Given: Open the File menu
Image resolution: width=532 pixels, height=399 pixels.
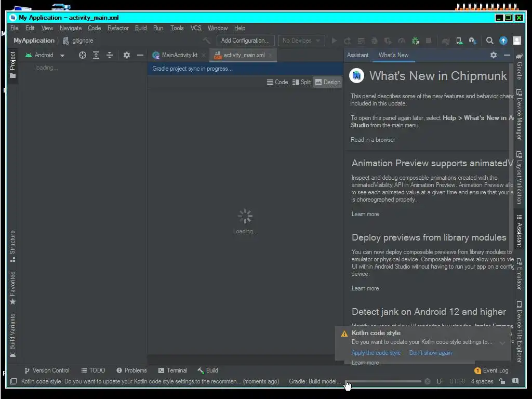Looking at the screenshot, I should 14,28.
